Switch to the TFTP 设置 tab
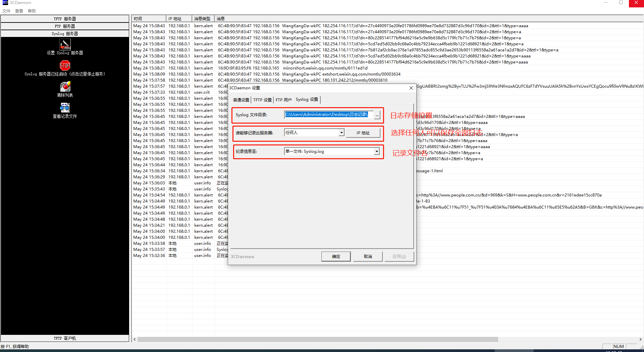 262,100
